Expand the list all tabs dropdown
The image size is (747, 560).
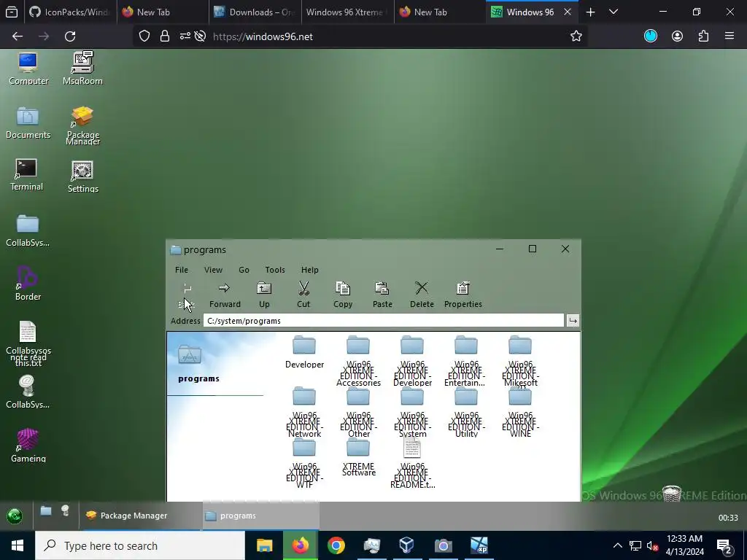point(614,12)
